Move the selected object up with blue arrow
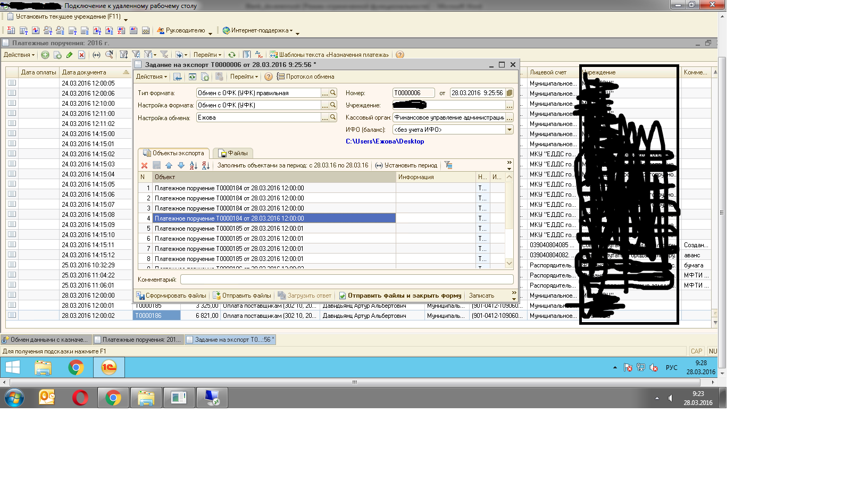 169,165
